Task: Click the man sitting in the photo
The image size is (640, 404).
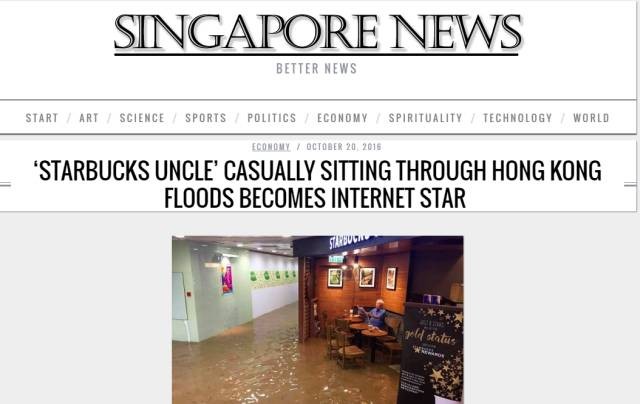Action: [376, 314]
